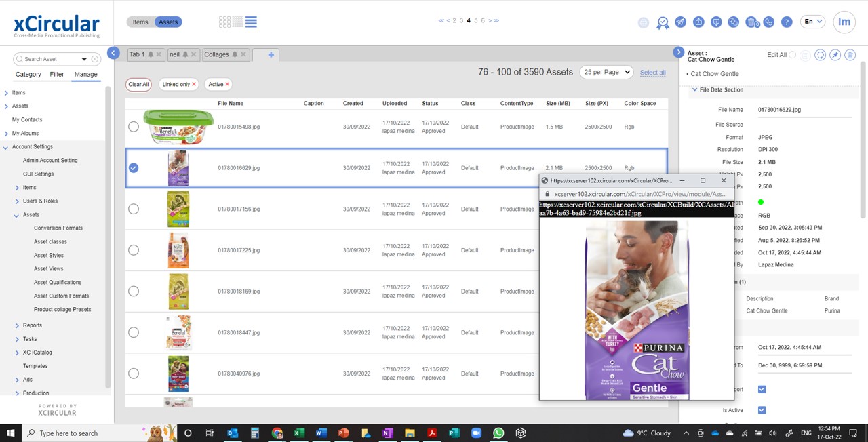Click the Clear All button
The height and width of the screenshot is (442, 868).
138,84
